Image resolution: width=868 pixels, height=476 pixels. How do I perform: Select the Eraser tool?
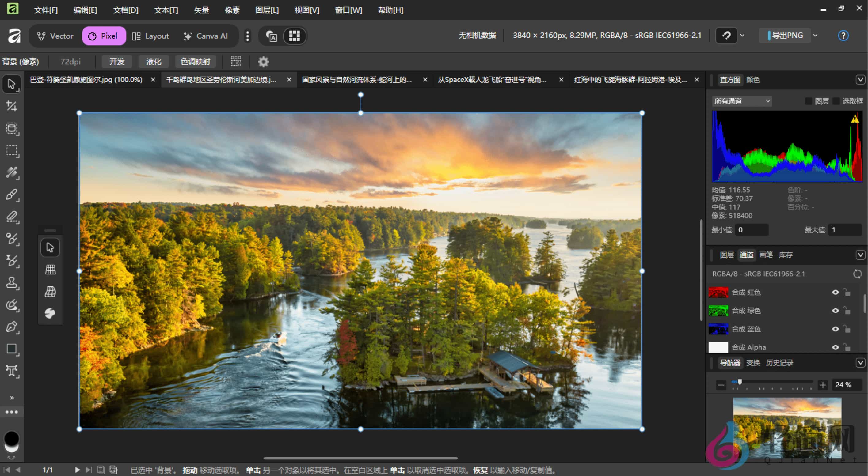[x=12, y=217]
